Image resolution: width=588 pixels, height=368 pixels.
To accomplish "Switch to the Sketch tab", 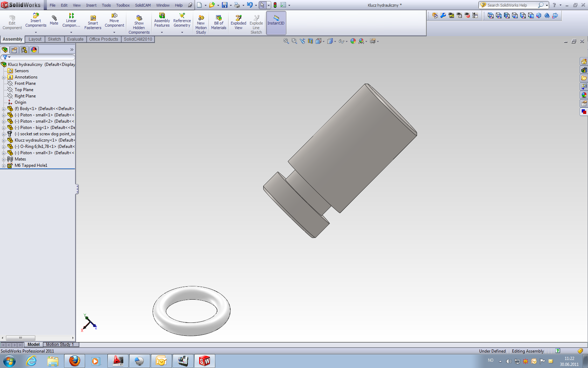I will (54, 39).
